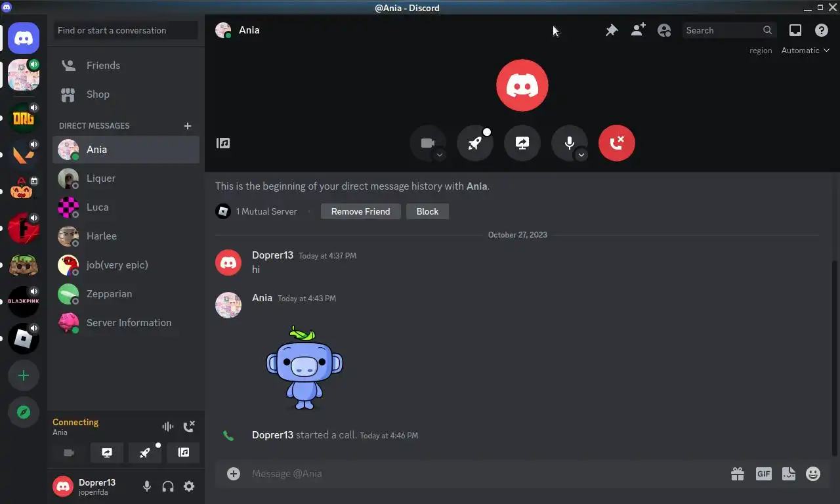The width and height of the screenshot is (840, 504).
Task: Click Doprer13 username on hi message
Action: point(272,255)
